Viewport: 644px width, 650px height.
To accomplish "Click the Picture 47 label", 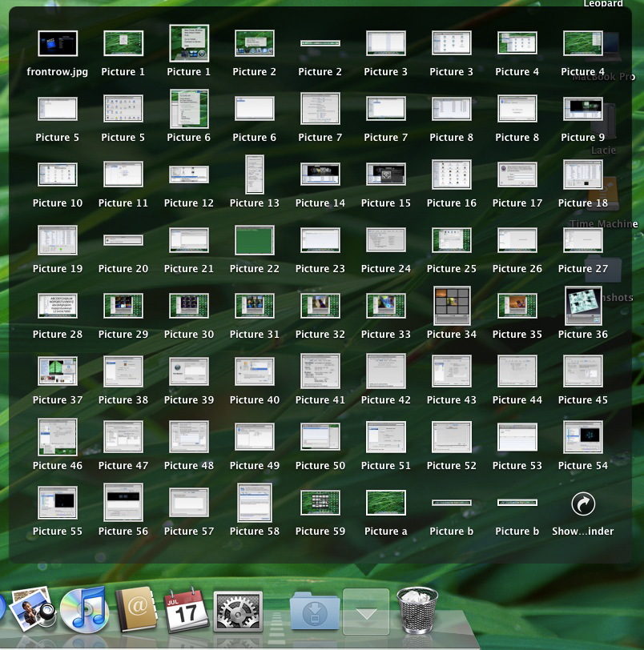I will pos(123,466).
